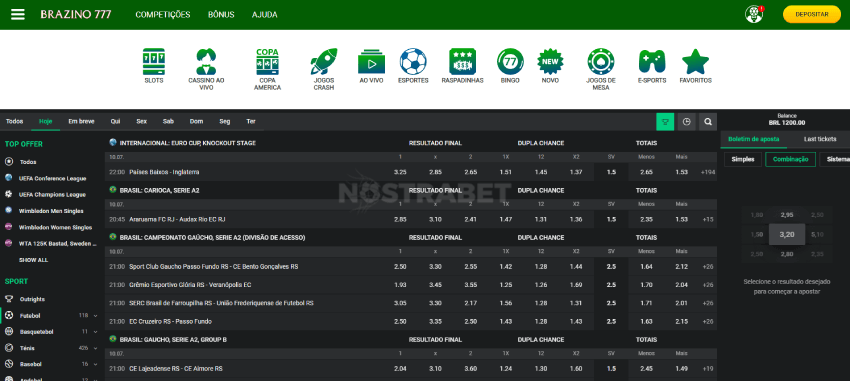Open +15 markets for Araruama match

(707, 219)
